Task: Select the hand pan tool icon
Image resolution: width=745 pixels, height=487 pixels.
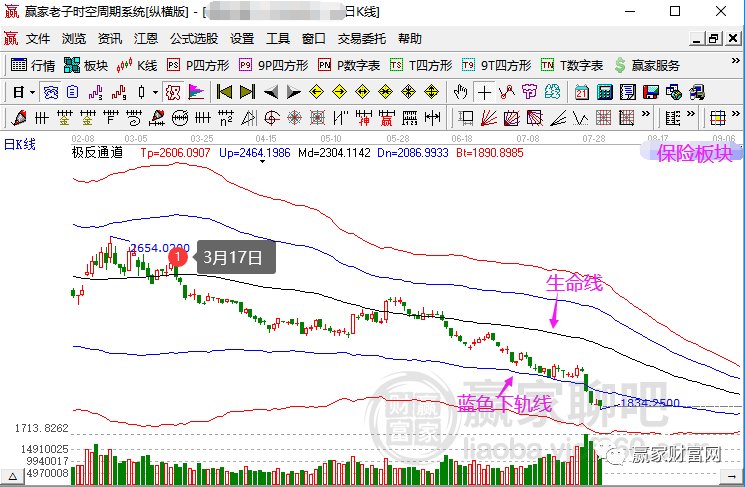Action: point(460,92)
